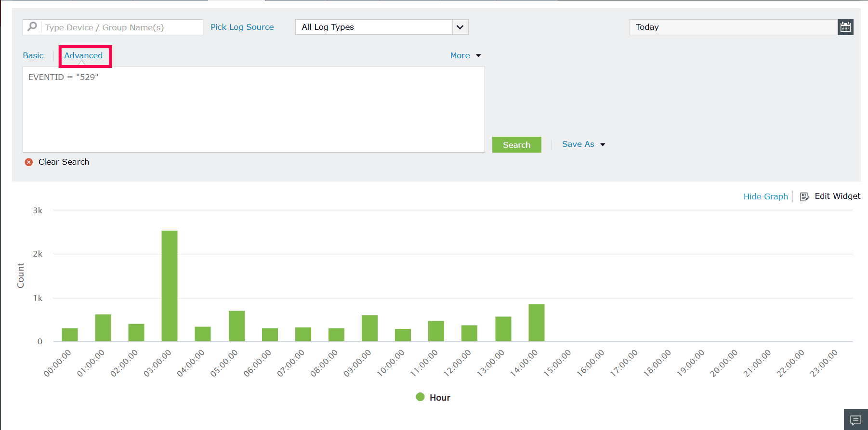Open the Pick Log Source link

[242, 27]
